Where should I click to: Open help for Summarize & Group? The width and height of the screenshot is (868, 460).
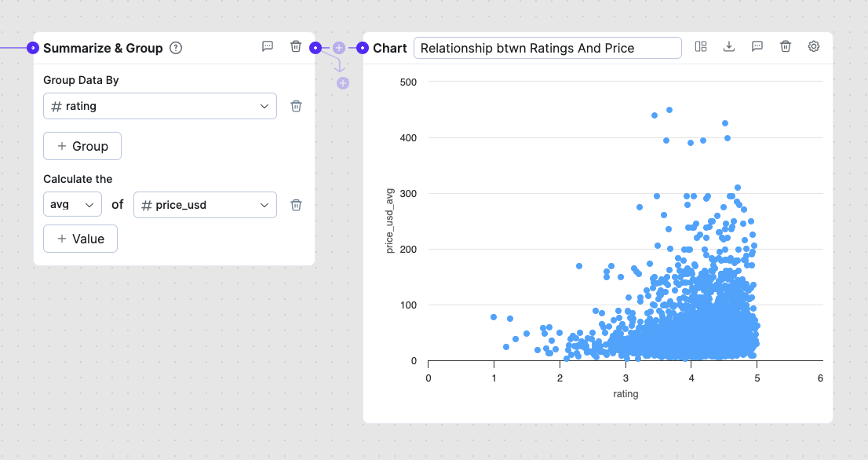pyautogui.click(x=176, y=48)
